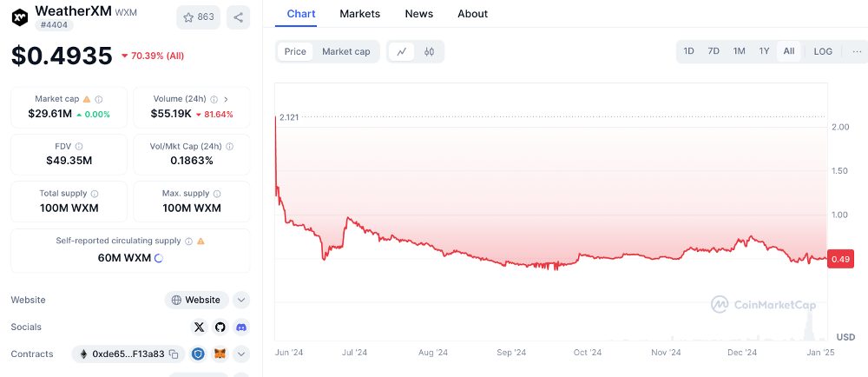Click the share icon button

[x=238, y=17]
